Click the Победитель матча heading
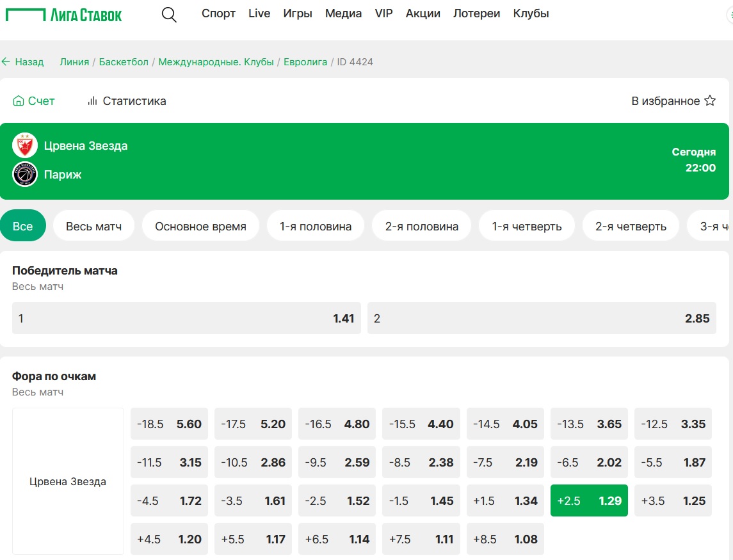 coord(65,271)
